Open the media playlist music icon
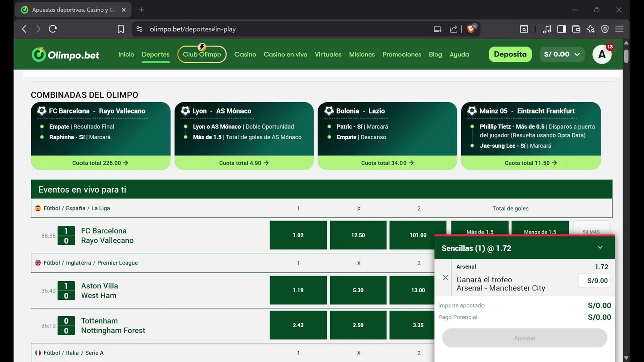This screenshot has width=644, height=362. coord(547,29)
